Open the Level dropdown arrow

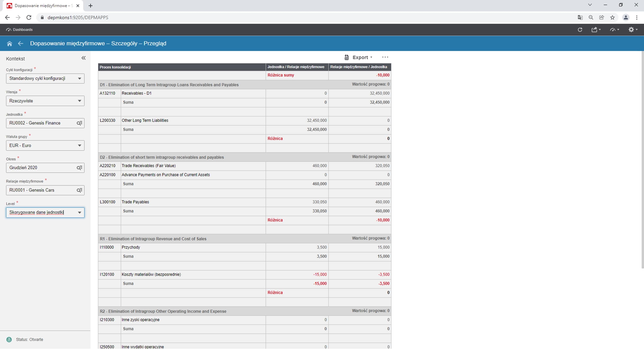(79, 213)
